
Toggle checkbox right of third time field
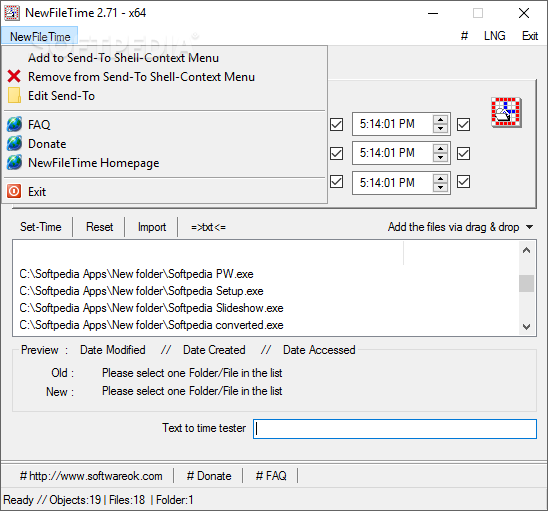pos(463,182)
